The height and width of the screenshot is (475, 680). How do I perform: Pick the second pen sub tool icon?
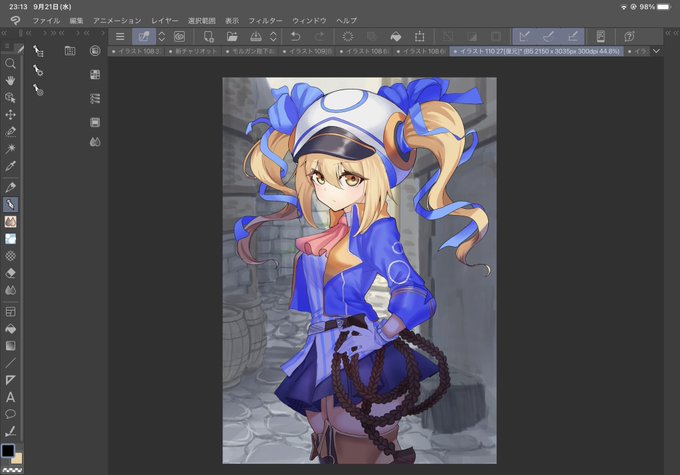[38, 70]
